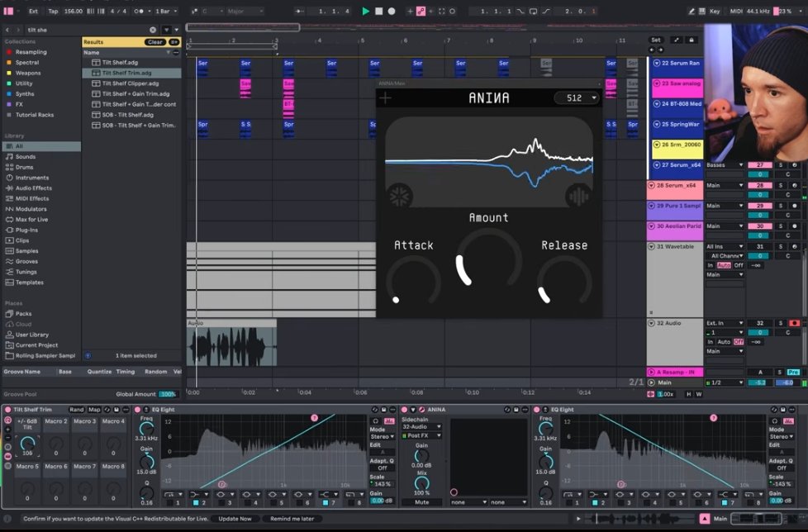Image resolution: width=808 pixels, height=532 pixels.
Task: Open the Sounds library category
Action: click(x=26, y=157)
